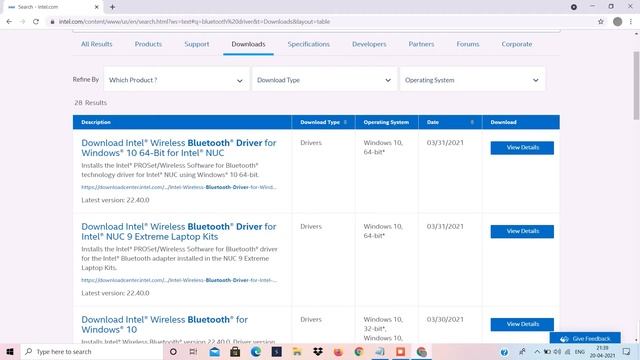Launch Firefox from the taskbar
Viewport: 640px width, 360px height.
click(338, 351)
